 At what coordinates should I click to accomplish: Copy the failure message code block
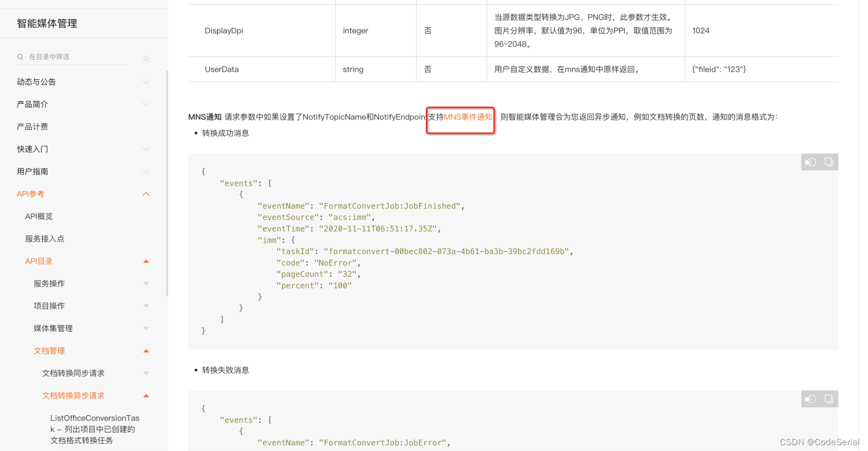829,399
